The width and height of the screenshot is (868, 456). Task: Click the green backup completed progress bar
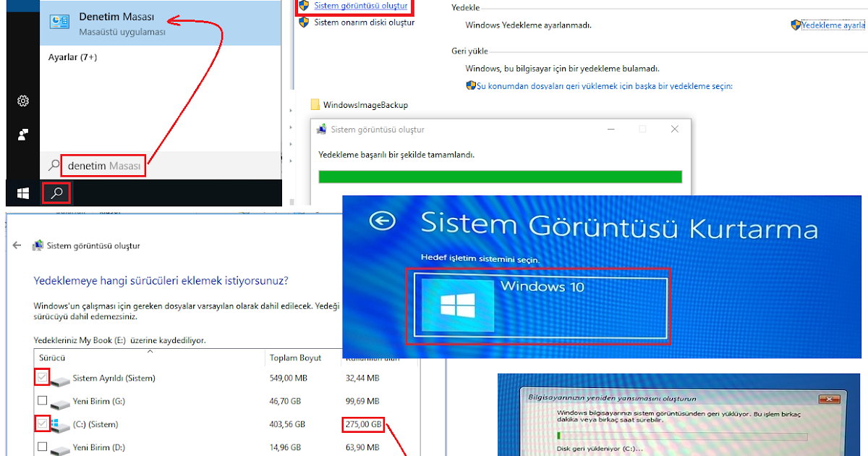click(501, 177)
